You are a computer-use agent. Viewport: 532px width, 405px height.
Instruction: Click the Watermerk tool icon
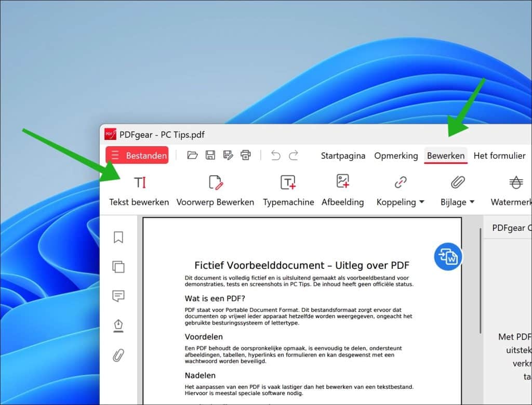pyautogui.click(x=516, y=182)
